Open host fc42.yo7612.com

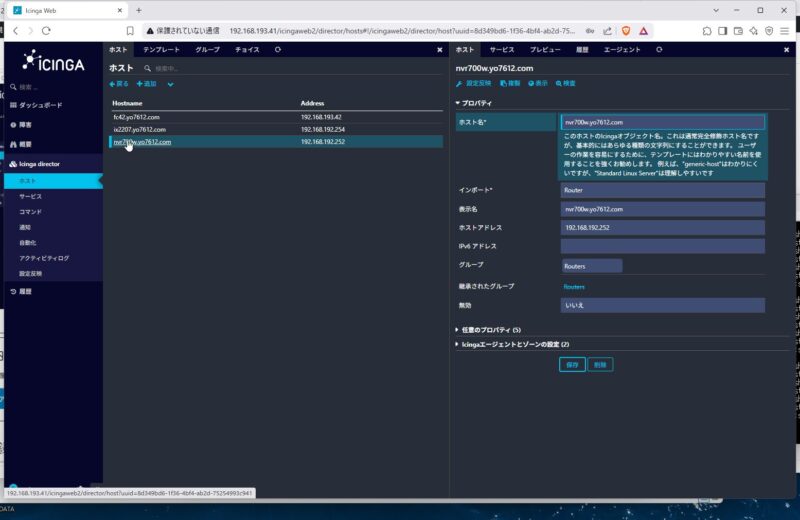137,117
